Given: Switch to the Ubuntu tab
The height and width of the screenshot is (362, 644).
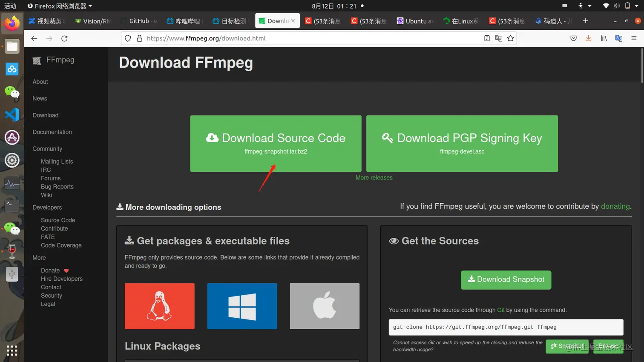Looking at the screenshot, I should pos(416,21).
